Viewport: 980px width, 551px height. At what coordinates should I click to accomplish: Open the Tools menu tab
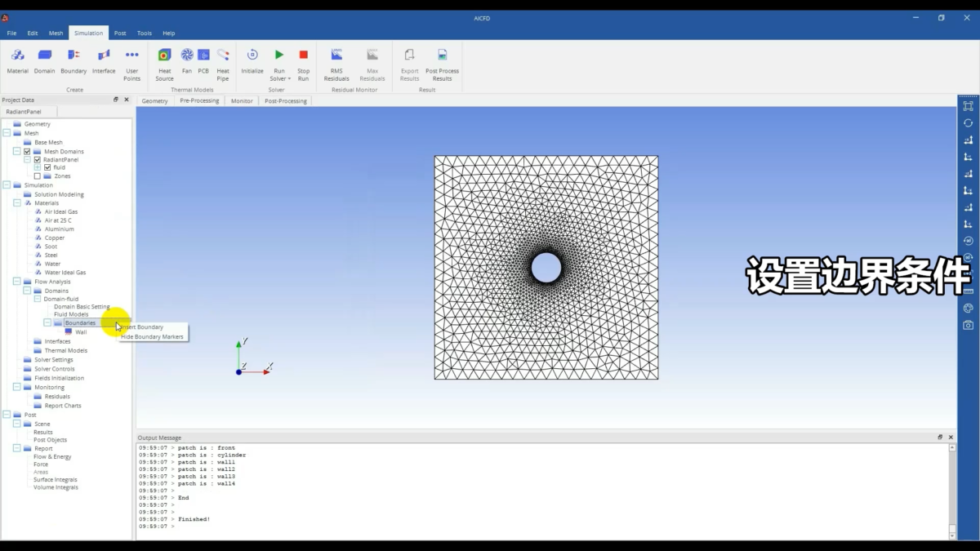point(145,33)
